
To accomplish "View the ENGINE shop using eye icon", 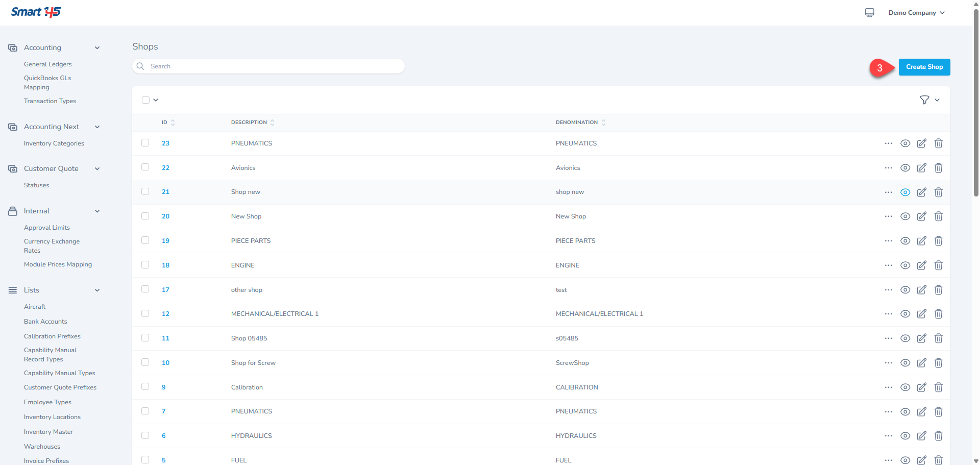I will 905,265.
